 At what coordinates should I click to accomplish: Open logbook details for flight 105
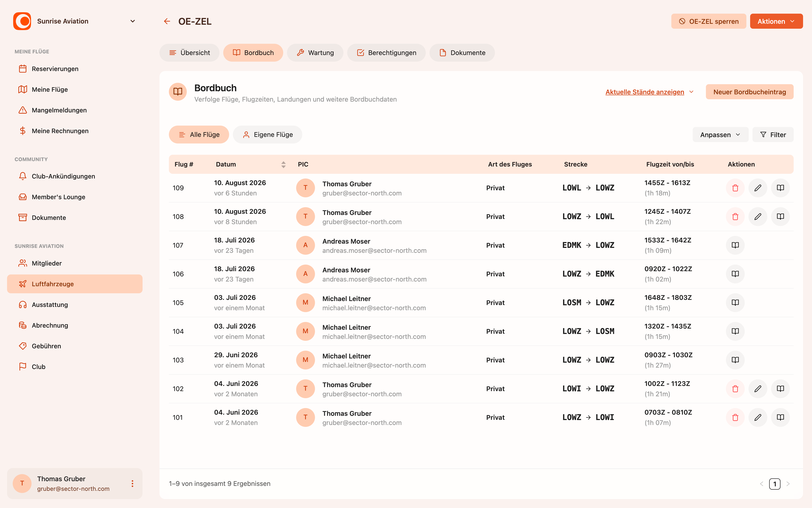(735, 303)
